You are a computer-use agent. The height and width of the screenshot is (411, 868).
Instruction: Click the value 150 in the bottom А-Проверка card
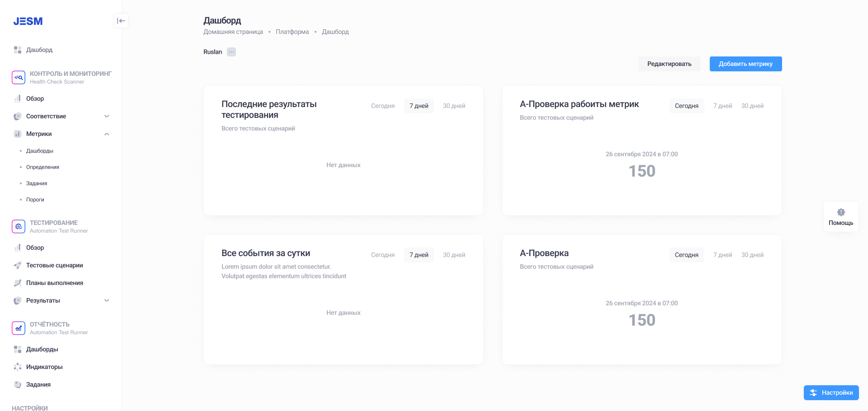coord(642,320)
